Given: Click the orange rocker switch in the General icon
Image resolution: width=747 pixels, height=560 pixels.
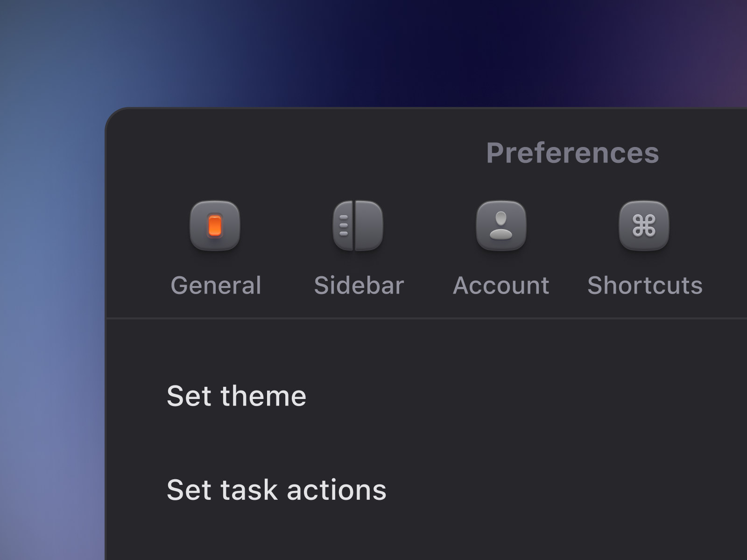Looking at the screenshot, I should pos(215,226).
